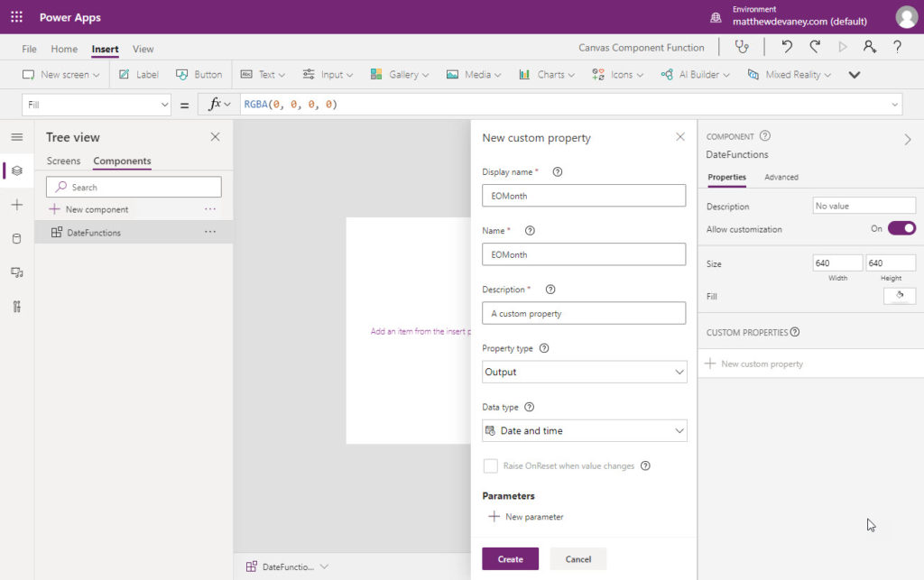Expand the Property type Output dropdown
The height and width of the screenshot is (580, 924).
(x=584, y=373)
